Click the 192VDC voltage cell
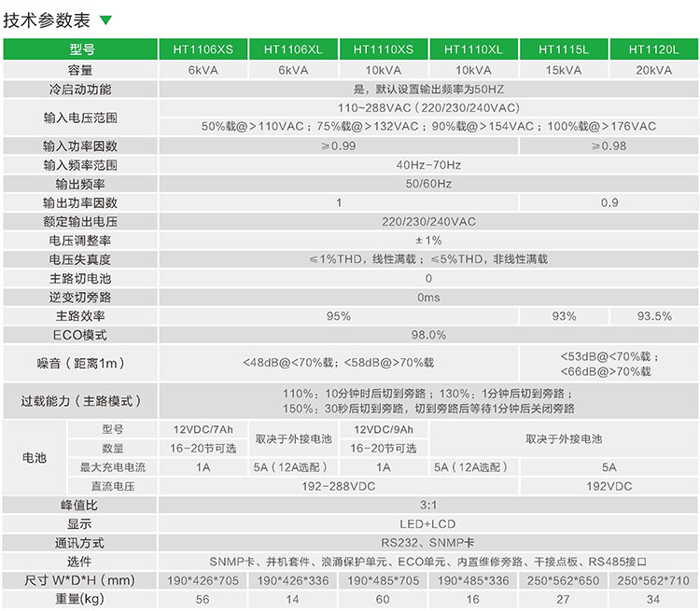 pos(609,486)
